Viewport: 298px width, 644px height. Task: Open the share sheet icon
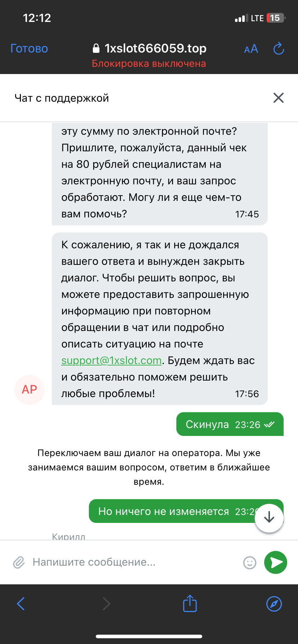[190, 603]
